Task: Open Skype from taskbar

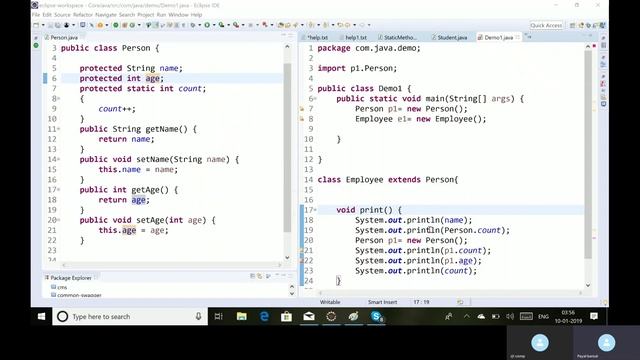Action: coord(376,316)
